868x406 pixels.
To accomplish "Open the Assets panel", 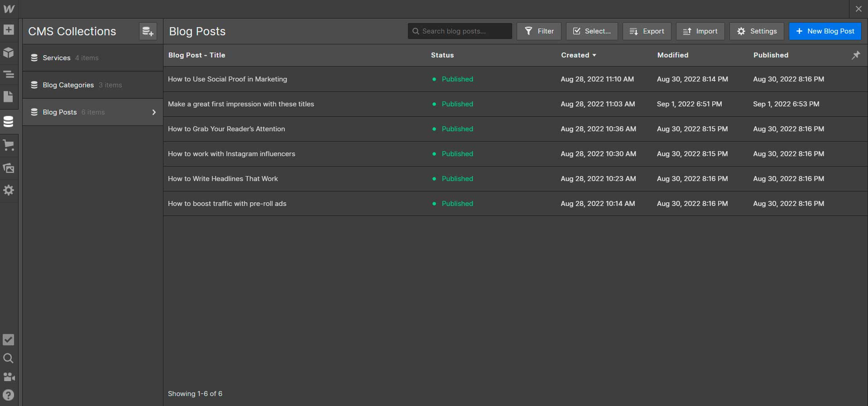I will 9,168.
